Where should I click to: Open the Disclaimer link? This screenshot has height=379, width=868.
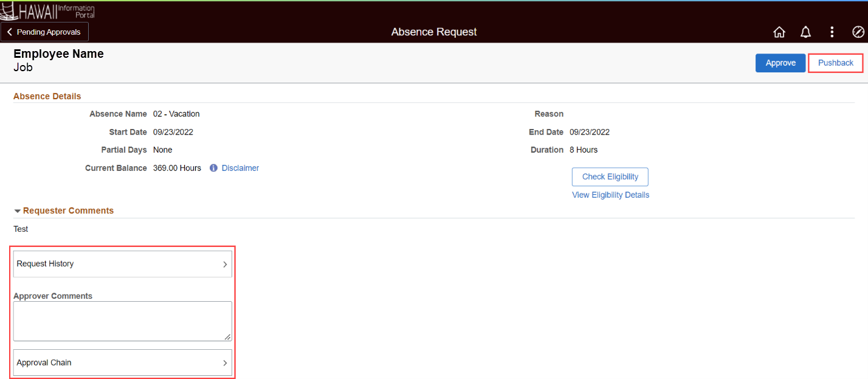240,168
